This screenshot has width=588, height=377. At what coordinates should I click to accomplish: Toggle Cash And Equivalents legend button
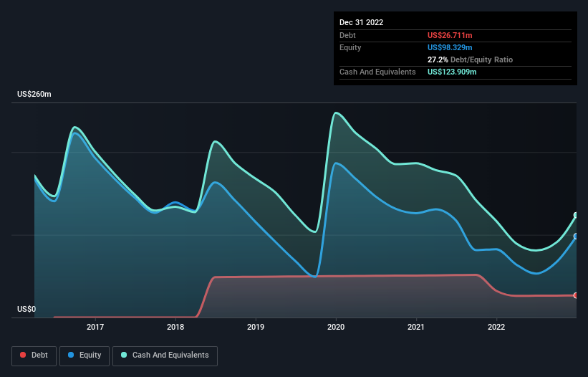click(x=165, y=355)
